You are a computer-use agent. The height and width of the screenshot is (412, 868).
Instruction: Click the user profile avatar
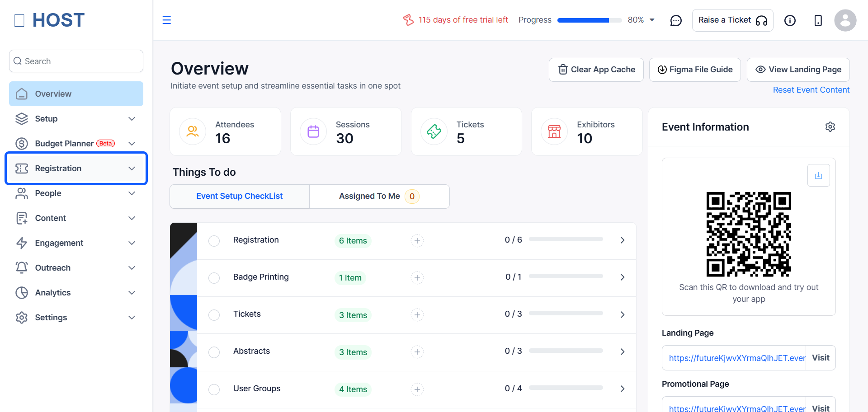pos(845,20)
